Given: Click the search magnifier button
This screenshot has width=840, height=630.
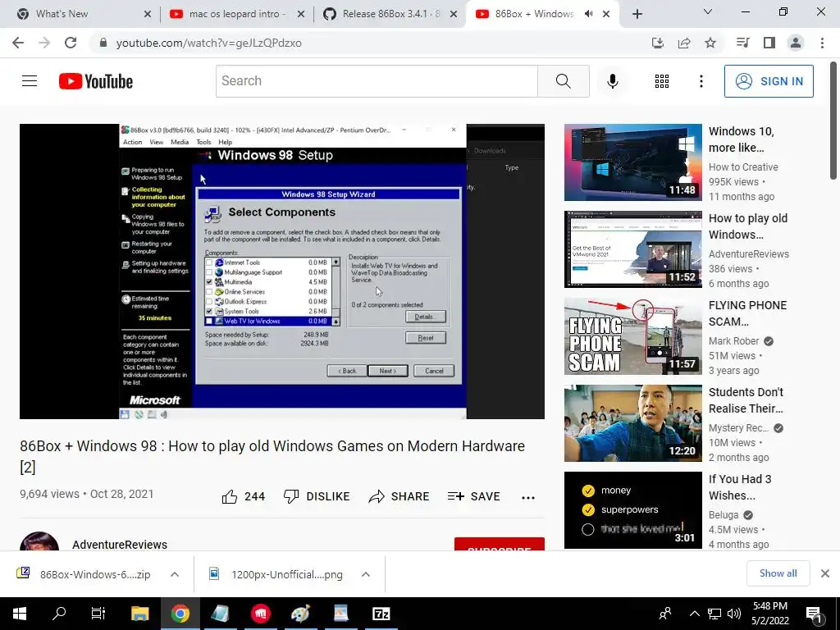Looking at the screenshot, I should 563,81.
